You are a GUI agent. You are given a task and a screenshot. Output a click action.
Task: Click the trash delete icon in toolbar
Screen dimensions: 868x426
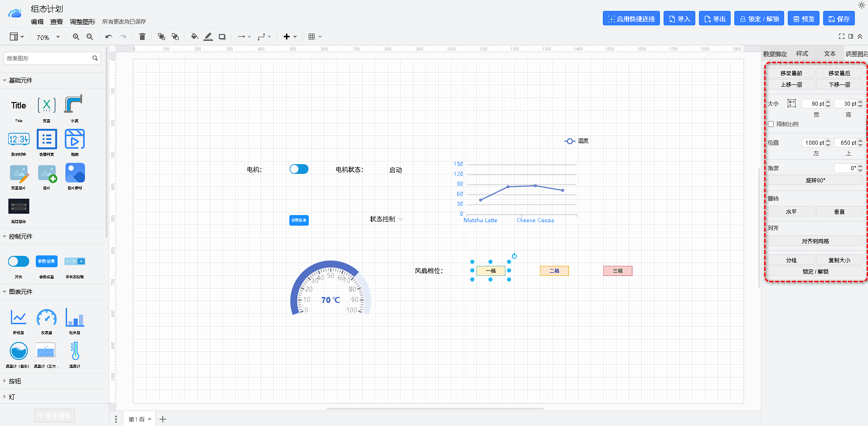[142, 37]
